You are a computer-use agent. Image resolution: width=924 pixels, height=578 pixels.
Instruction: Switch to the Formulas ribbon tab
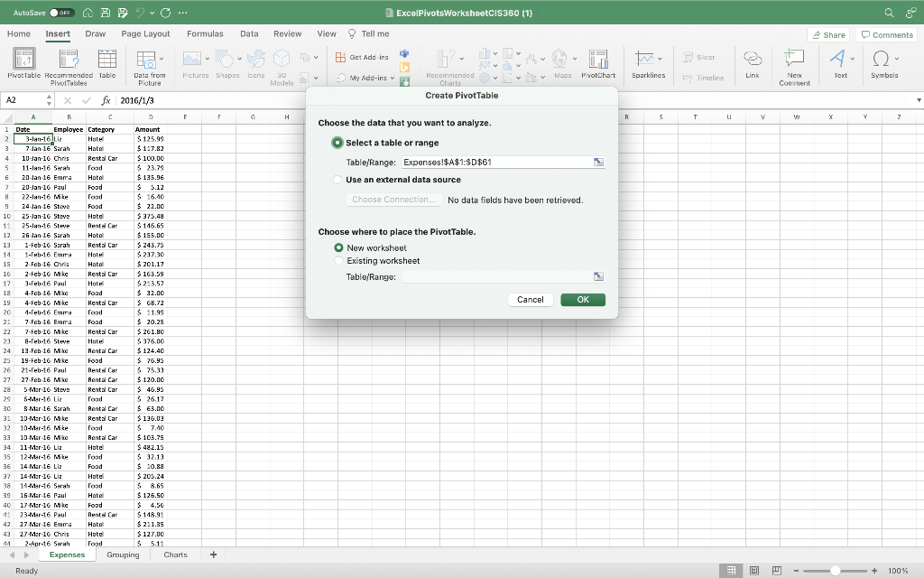click(205, 33)
